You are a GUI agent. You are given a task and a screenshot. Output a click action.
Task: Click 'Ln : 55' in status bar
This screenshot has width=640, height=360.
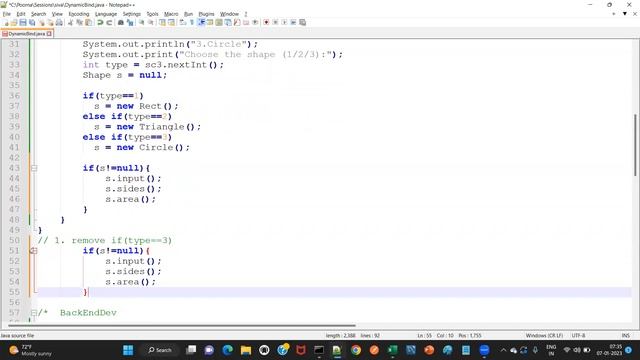pyautogui.click(x=424, y=336)
